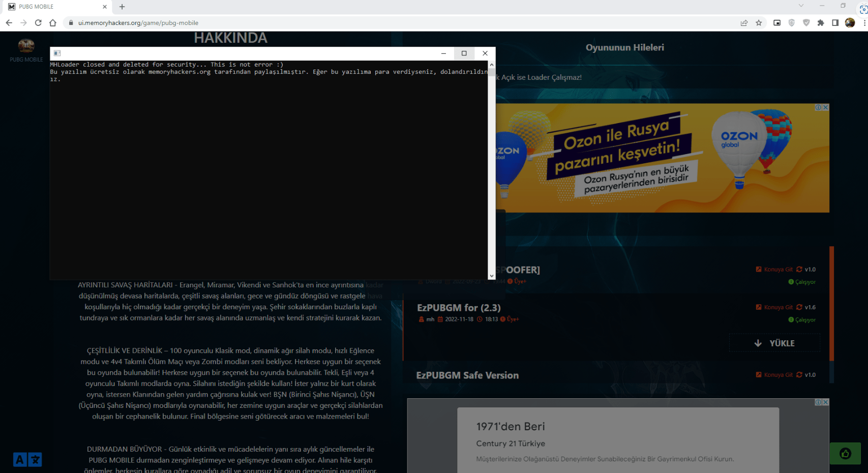
Task: Open Konuya Git for the SPOOFER entry
Action: click(774, 270)
